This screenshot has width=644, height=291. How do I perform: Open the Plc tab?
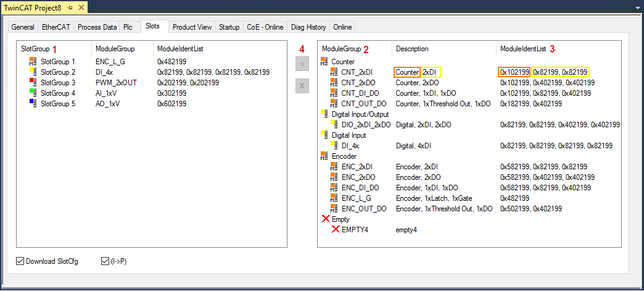(128, 27)
